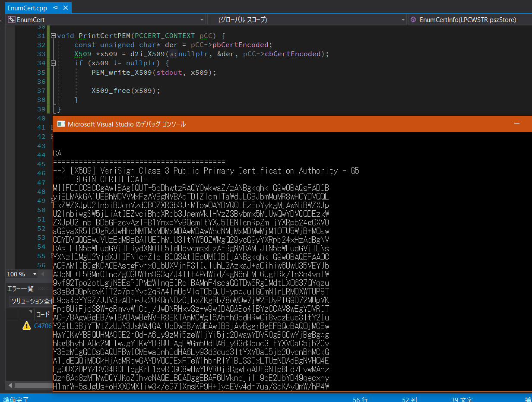Collapse the if (x509 != nullptr) block
The height and width of the screenshot is (402, 532).
click(x=54, y=63)
